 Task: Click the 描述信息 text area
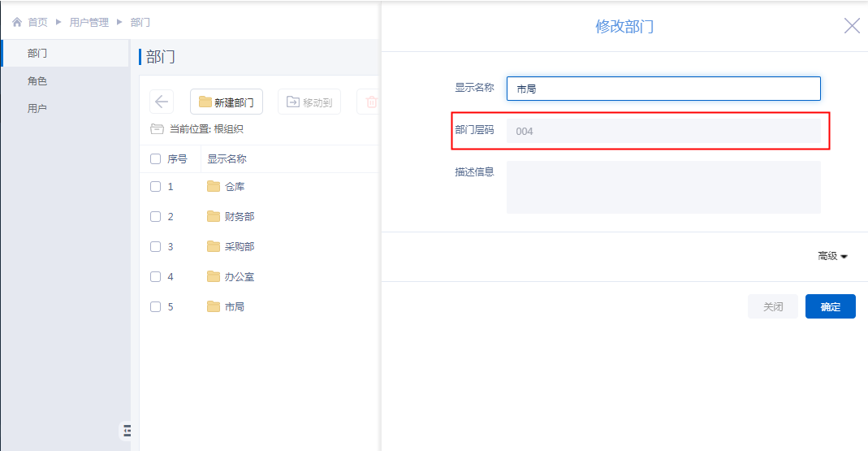[x=663, y=187]
